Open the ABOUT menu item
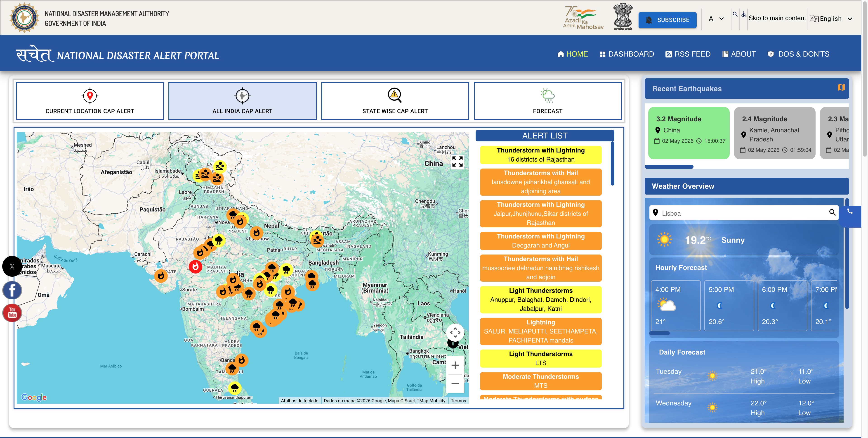Viewport: 868px width, 438px height. 739,54
